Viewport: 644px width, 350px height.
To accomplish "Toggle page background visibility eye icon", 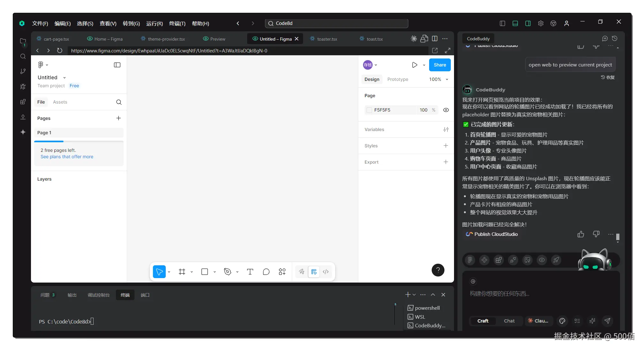I will (x=446, y=110).
